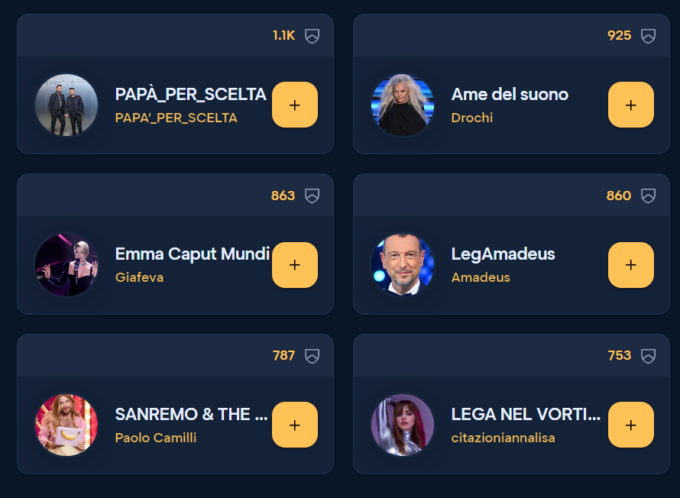Click the shield icon next to 753
The width and height of the screenshot is (680, 498).
coord(648,356)
